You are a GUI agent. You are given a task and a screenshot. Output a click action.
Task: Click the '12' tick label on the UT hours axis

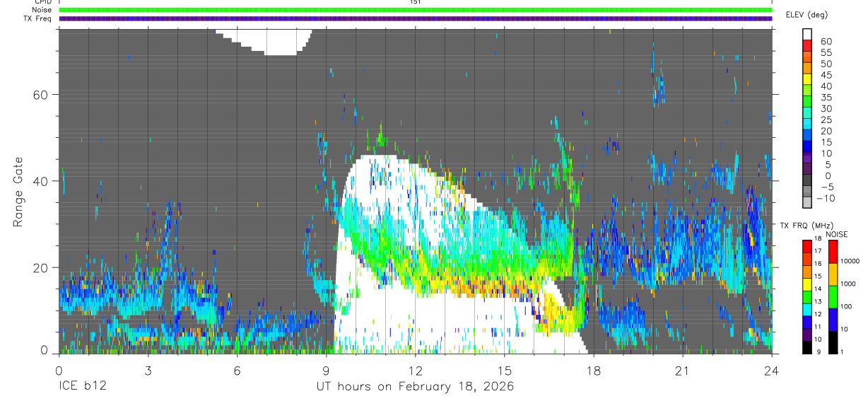(416, 371)
